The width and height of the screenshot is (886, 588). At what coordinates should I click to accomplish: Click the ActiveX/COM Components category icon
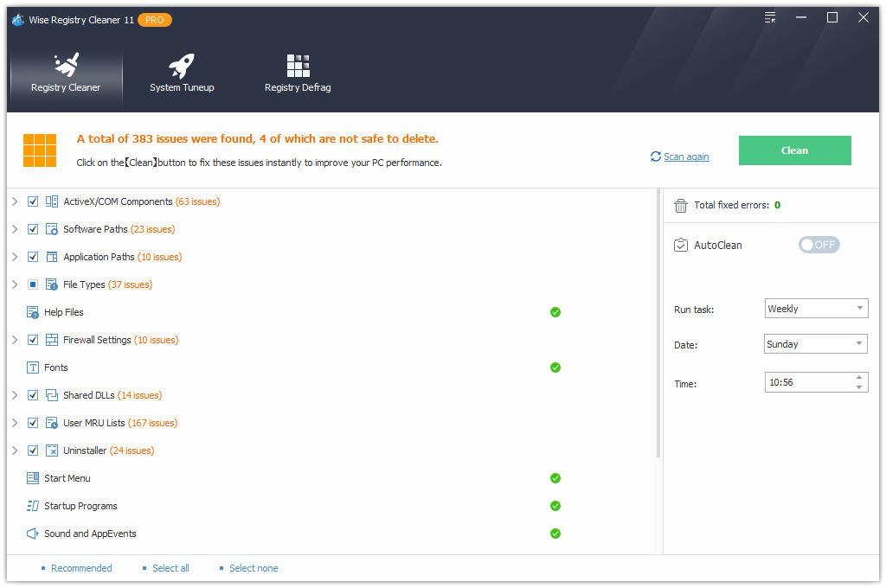coord(51,201)
